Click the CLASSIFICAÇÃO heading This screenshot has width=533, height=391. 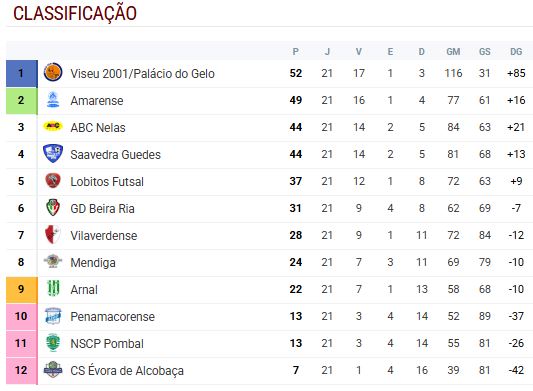(75, 13)
